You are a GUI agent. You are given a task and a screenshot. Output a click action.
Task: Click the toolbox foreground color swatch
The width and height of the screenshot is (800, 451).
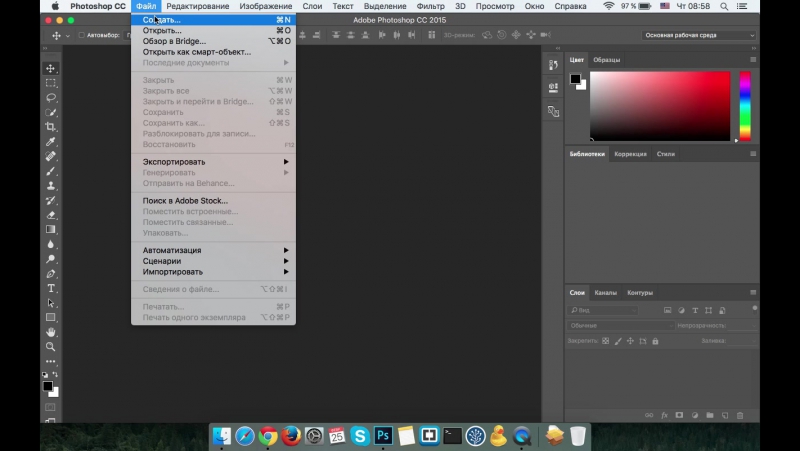click(47, 386)
